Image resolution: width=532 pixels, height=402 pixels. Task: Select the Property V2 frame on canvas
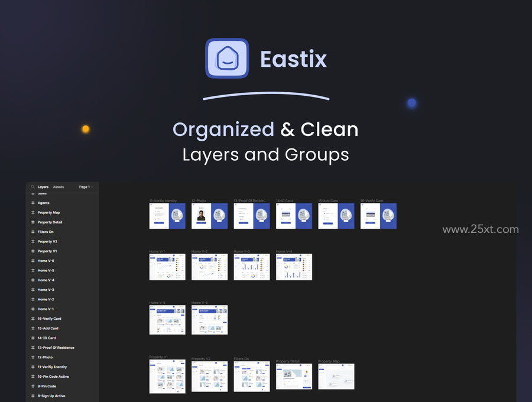(210, 377)
